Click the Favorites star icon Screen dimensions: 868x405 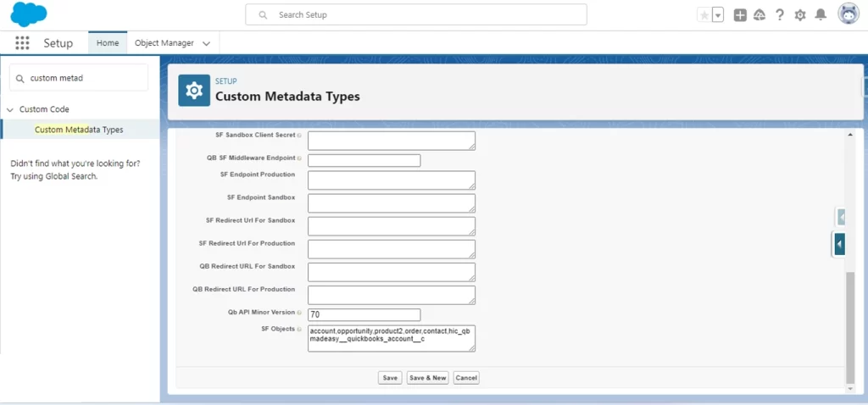click(704, 15)
